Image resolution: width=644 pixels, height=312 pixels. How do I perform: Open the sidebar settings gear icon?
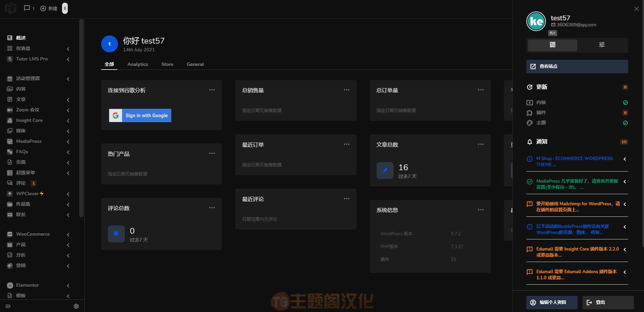tap(76, 306)
